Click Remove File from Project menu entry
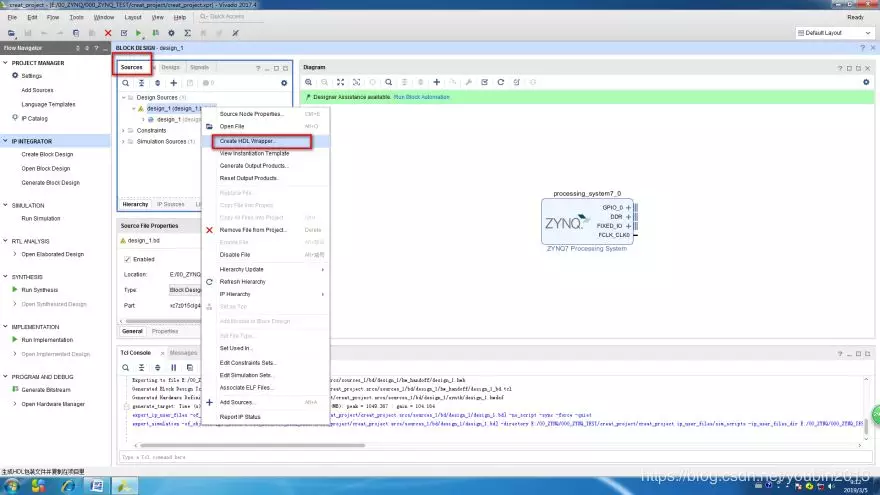 [253, 230]
